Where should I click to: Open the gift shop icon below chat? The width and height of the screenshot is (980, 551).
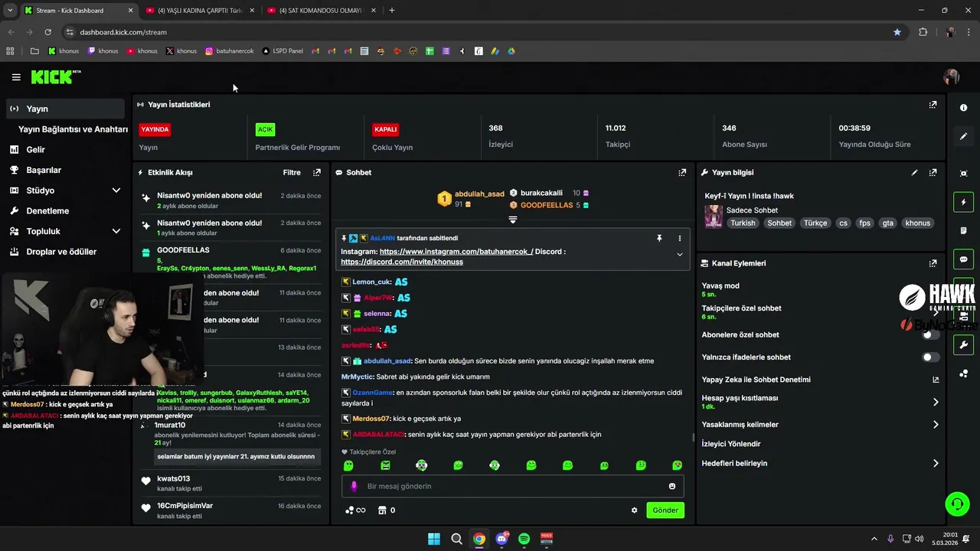(382, 510)
